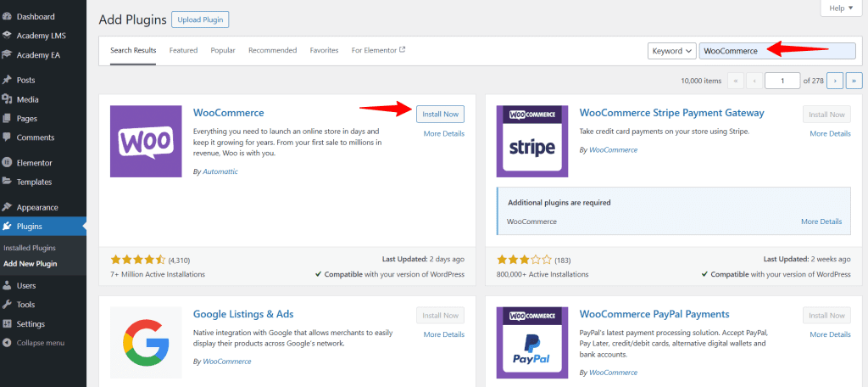This screenshot has height=387, width=868.
Task: Open the Google Listings & Ads title
Action: coord(243,314)
